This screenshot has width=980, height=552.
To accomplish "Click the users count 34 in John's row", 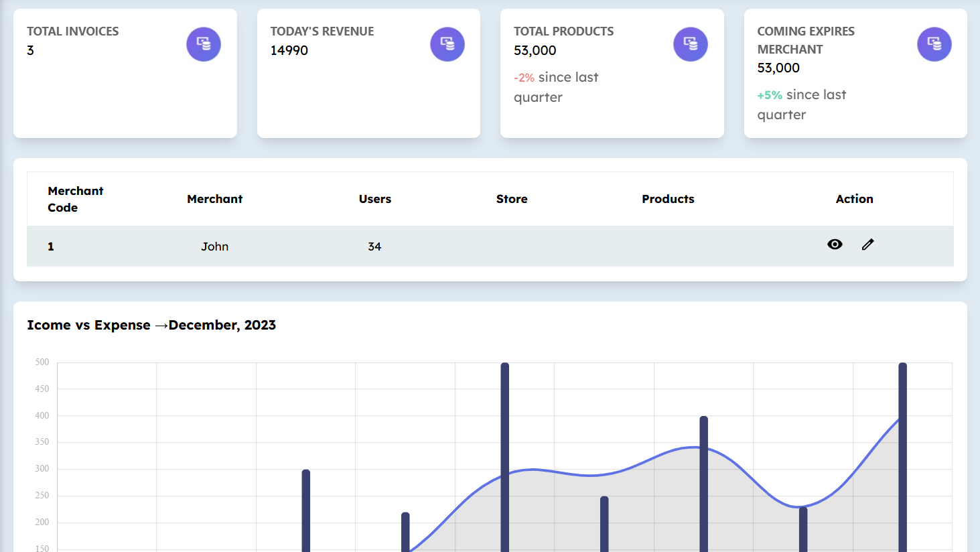I will [374, 247].
